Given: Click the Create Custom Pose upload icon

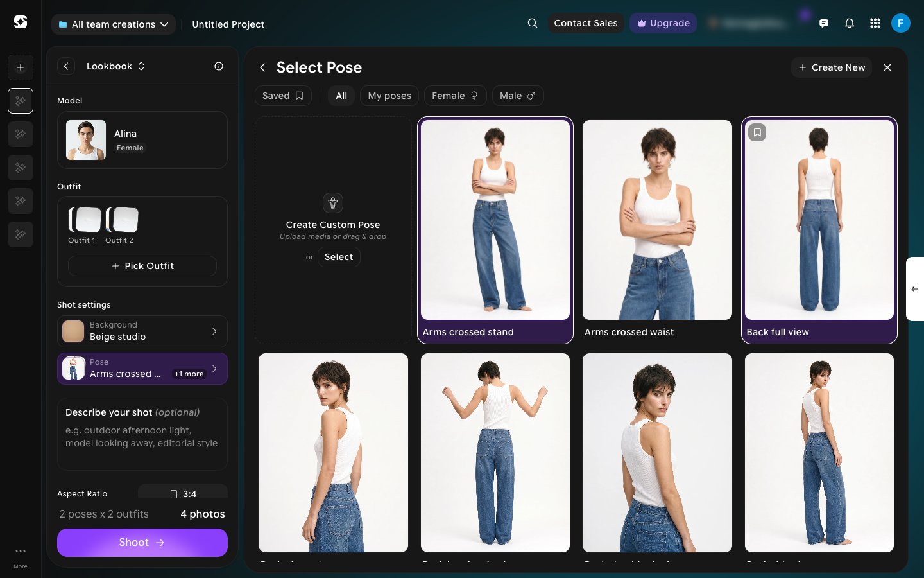Looking at the screenshot, I should pyautogui.click(x=333, y=203).
